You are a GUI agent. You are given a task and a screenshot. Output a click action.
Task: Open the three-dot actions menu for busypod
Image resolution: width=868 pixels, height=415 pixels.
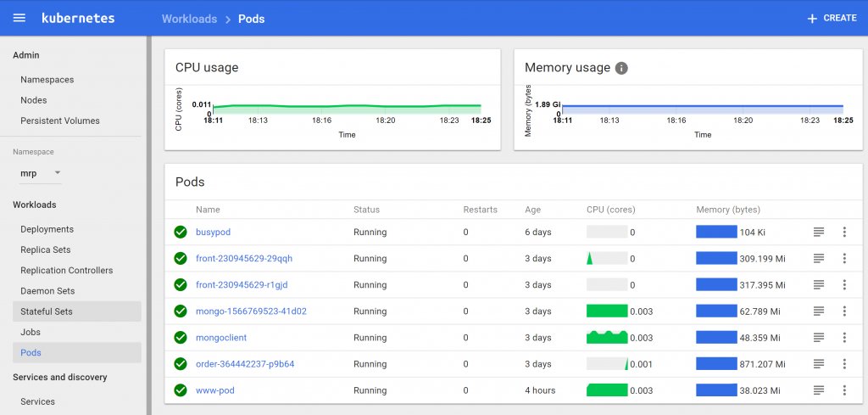pos(844,233)
